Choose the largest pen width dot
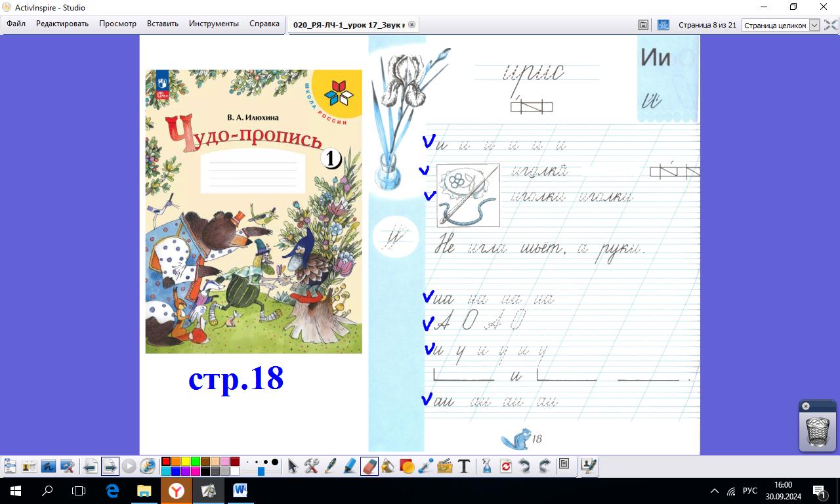 [x=275, y=462]
